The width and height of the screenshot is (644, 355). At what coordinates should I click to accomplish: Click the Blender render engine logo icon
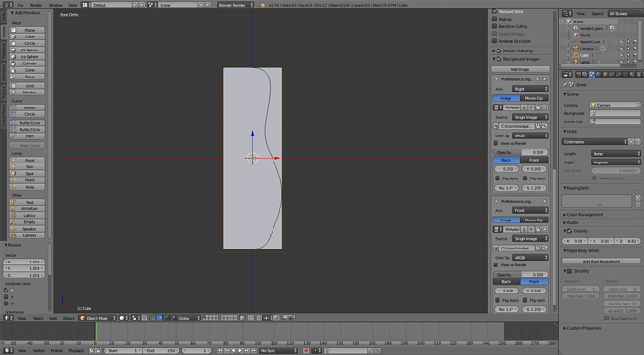pyautogui.click(x=263, y=5)
